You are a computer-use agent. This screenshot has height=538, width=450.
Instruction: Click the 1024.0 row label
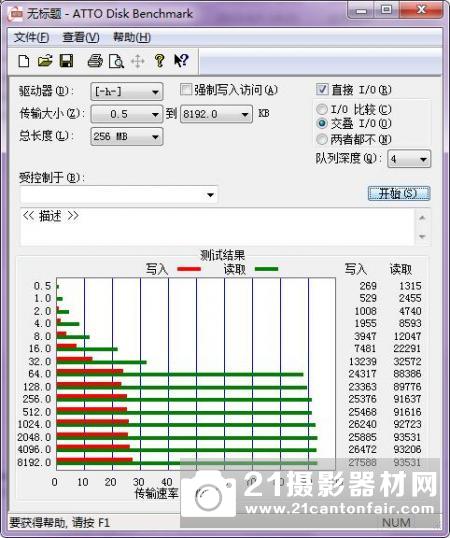pyautogui.click(x=34, y=424)
